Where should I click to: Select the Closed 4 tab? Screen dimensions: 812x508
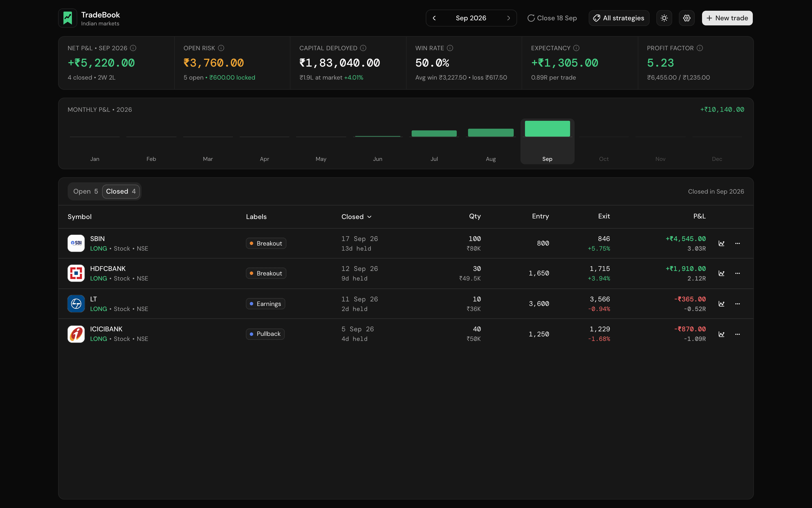121,192
